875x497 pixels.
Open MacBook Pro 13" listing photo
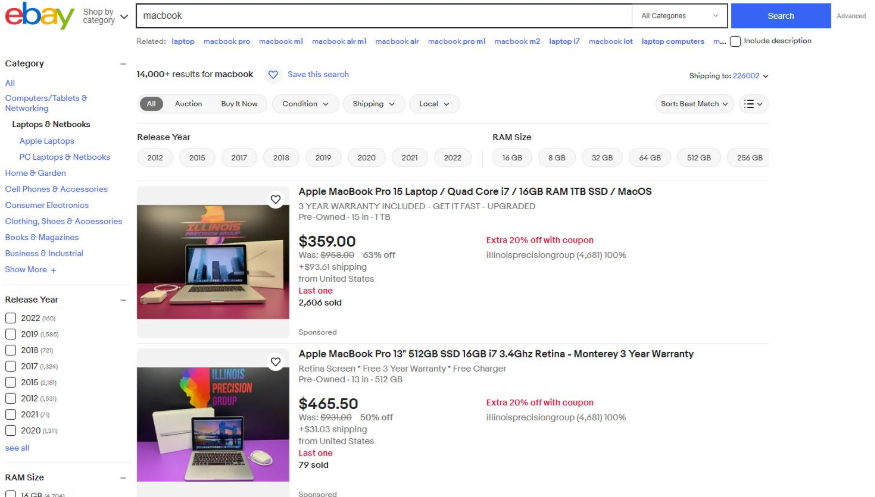[213, 424]
